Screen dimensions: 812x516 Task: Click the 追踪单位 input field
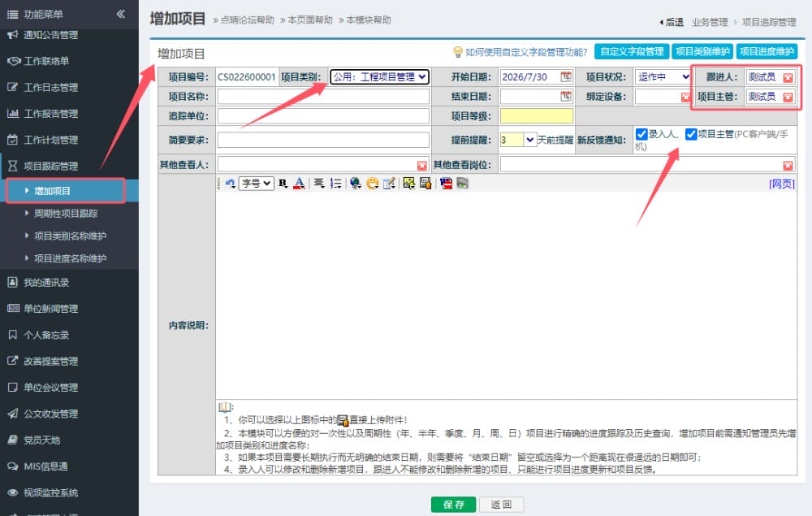click(323, 115)
